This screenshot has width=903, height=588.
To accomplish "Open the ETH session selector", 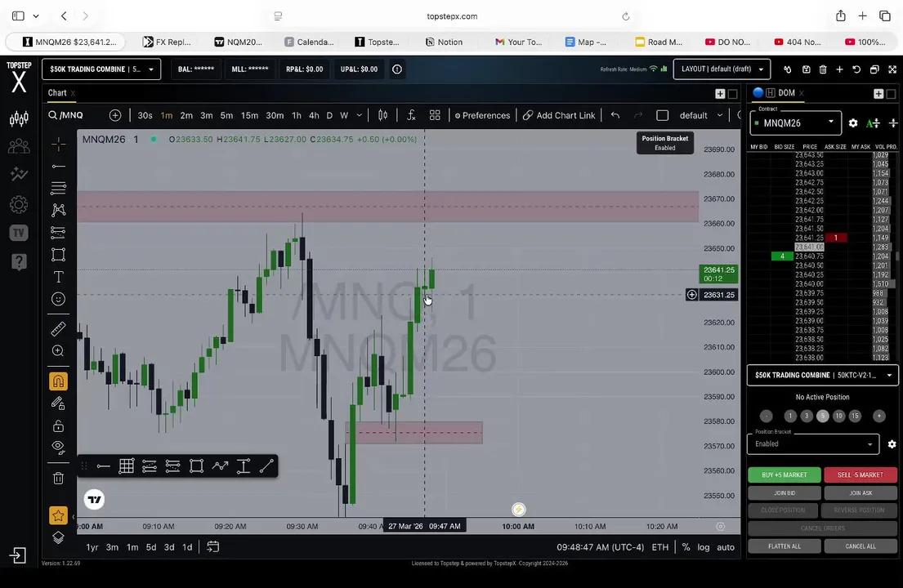I will point(660,547).
